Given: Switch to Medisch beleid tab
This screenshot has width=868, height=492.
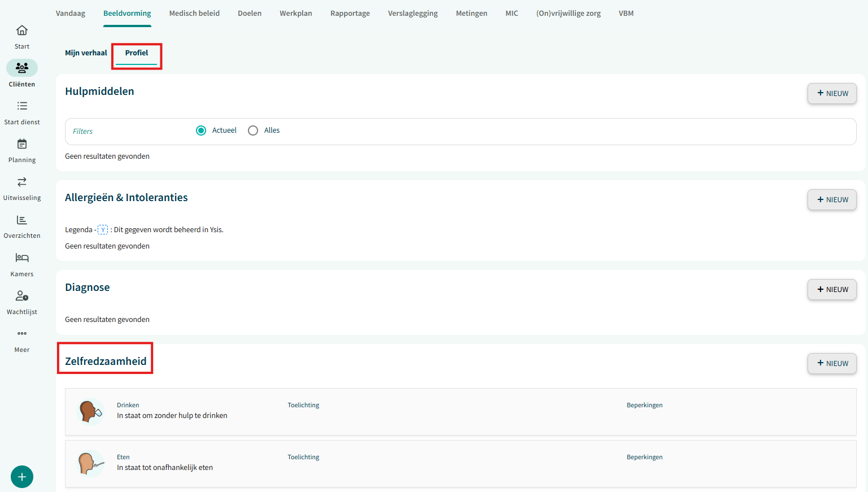Looking at the screenshot, I should [194, 13].
